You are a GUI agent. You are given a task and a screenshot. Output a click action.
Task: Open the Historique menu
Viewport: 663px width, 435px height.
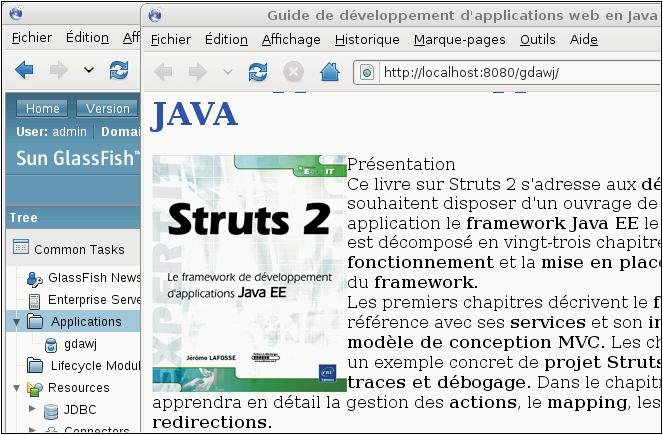[367, 40]
